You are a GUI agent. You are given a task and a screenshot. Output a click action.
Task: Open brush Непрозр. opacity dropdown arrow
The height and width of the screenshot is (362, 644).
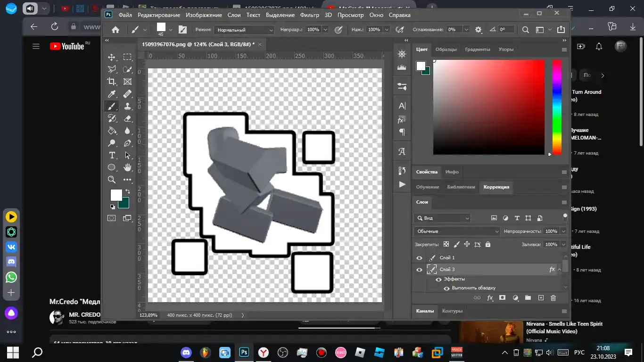click(325, 29)
